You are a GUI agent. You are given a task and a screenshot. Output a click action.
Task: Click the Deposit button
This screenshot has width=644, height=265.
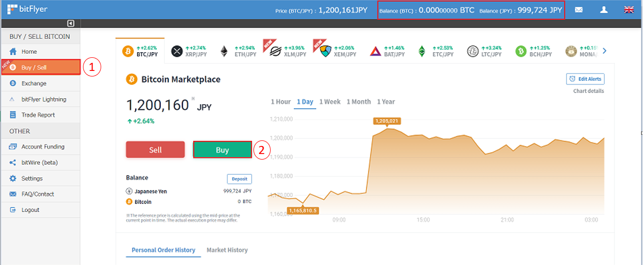[x=239, y=179]
